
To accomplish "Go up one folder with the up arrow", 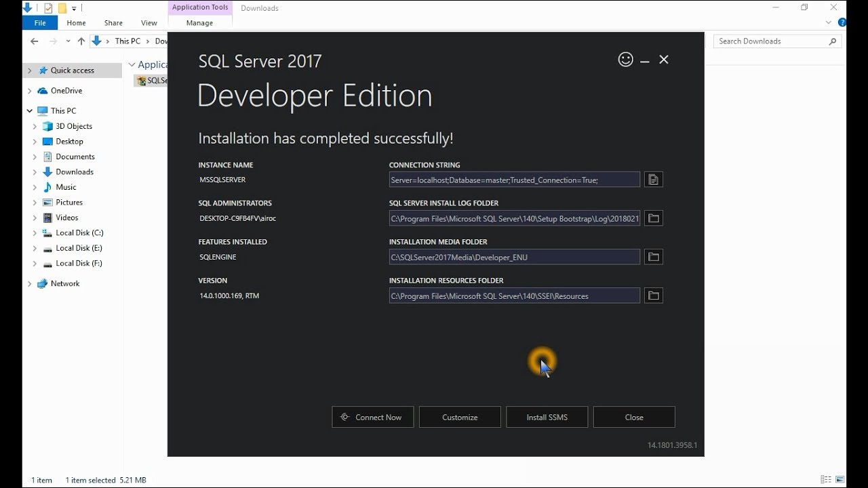I will coord(81,41).
